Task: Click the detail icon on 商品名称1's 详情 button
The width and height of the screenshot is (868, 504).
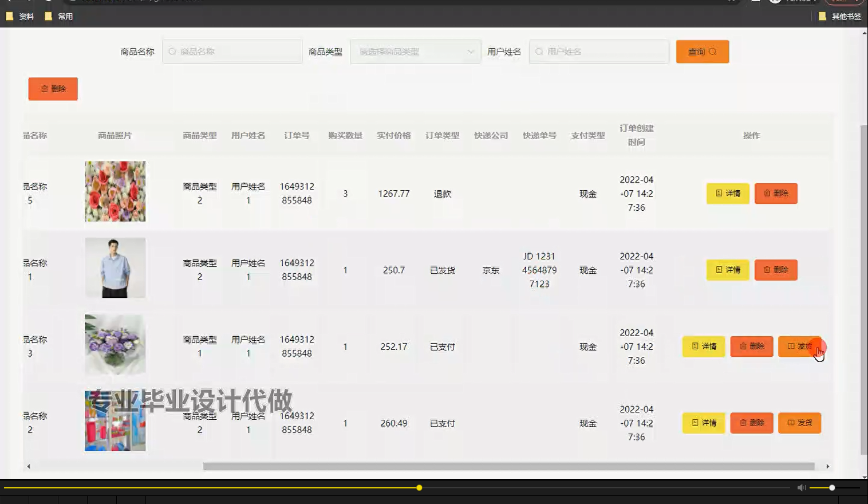Action: [719, 270]
